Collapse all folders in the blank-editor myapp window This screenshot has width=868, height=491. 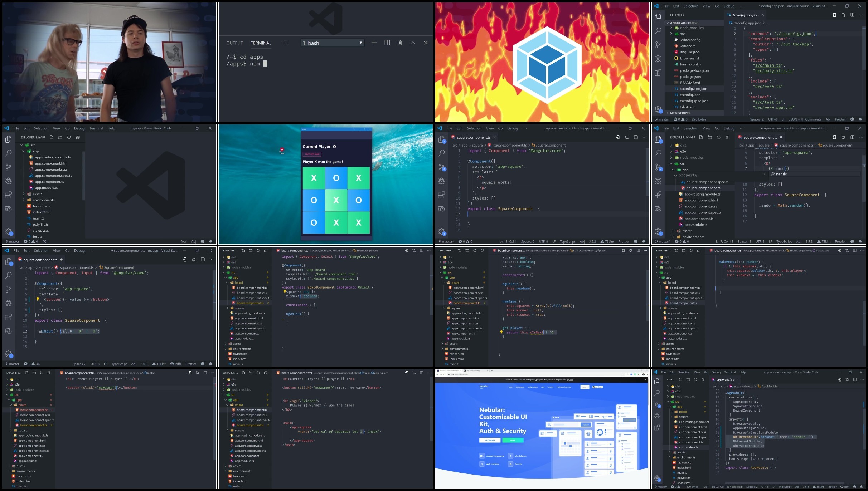click(x=78, y=137)
